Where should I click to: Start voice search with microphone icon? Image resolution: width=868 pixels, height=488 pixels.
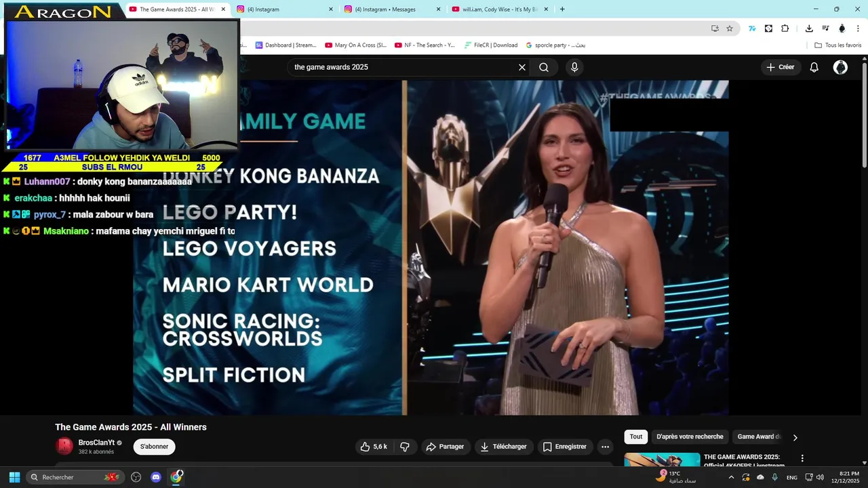tap(574, 67)
